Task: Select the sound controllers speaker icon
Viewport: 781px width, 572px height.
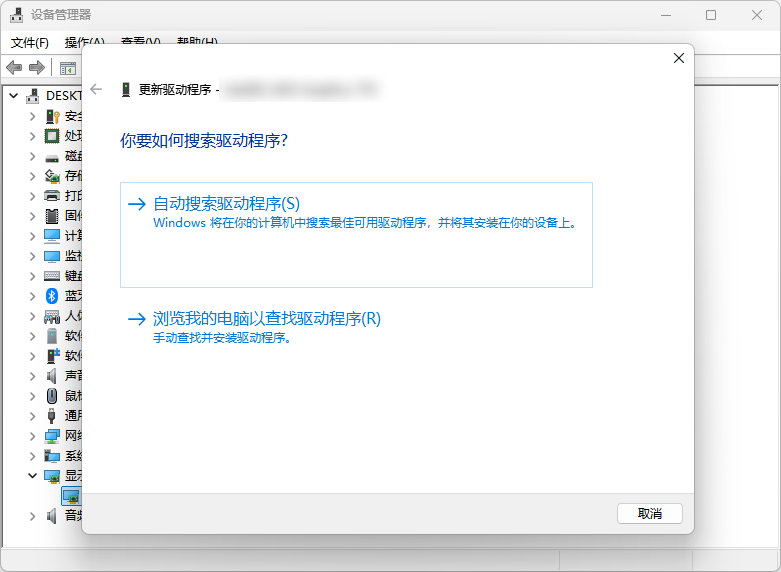Action: (x=51, y=376)
